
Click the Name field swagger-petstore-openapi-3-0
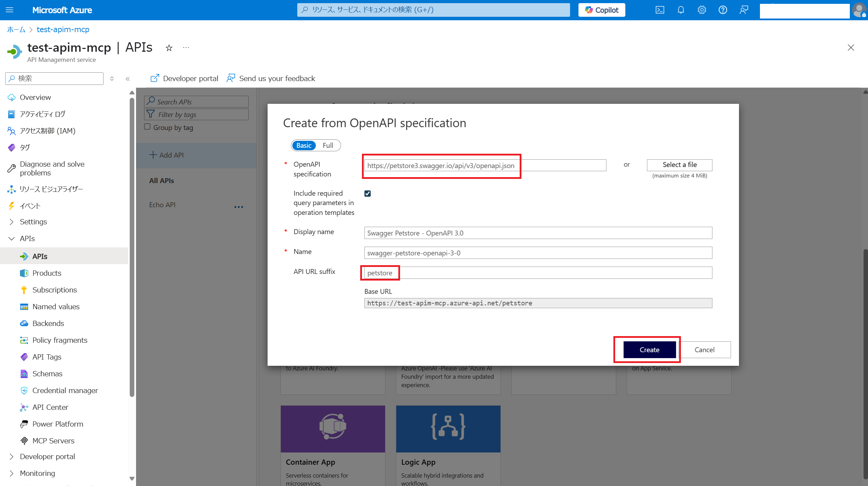[x=538, y=253]
